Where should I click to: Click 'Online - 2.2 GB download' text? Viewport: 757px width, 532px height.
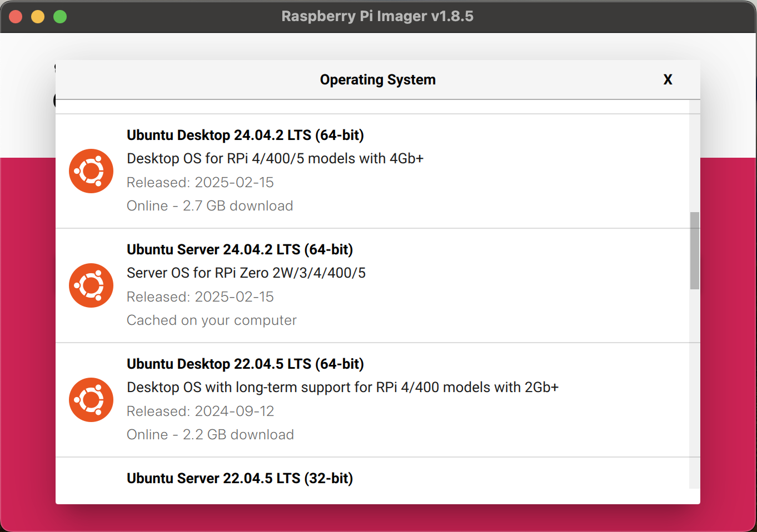(210, 435)
